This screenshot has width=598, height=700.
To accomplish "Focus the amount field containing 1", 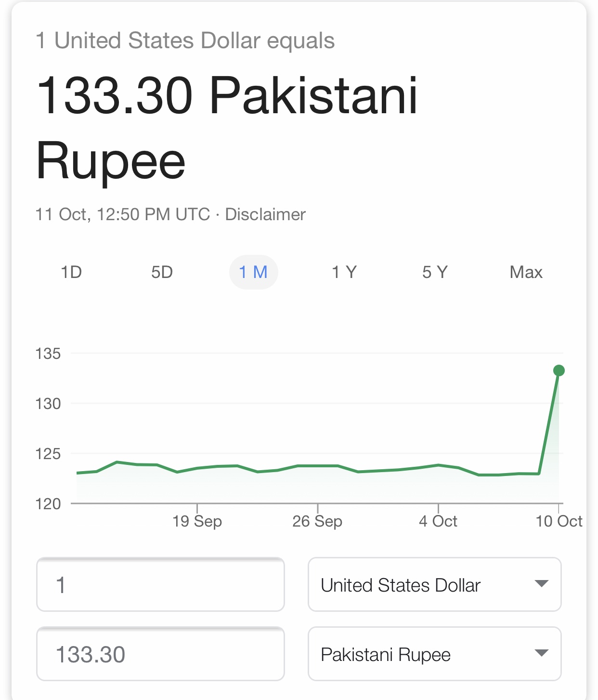I will pos(160,584).
